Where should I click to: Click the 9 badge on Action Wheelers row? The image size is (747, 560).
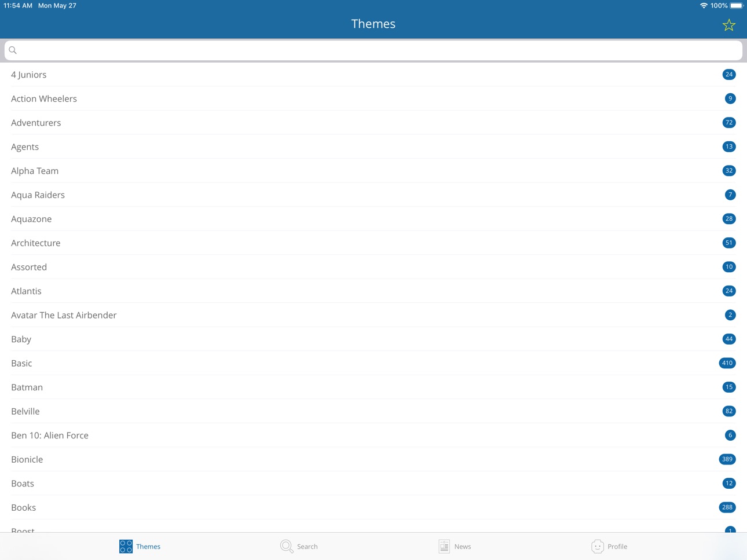click(x=730, y=98)
